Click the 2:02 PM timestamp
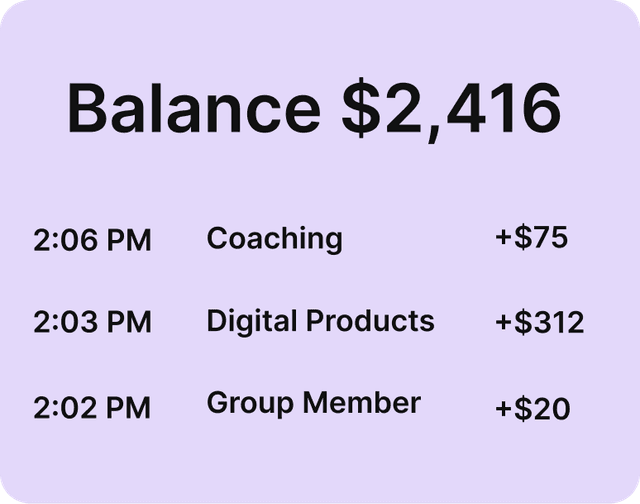 click(x=92, y=407)
